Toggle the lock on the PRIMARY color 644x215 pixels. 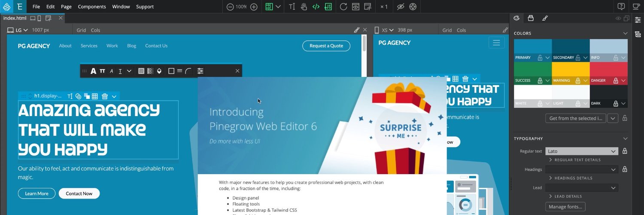540,58
